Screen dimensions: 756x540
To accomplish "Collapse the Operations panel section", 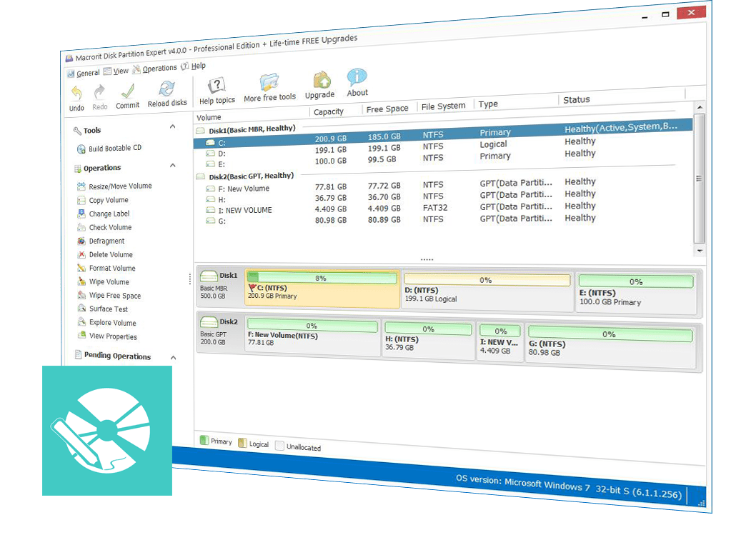I will coord(173,166).
